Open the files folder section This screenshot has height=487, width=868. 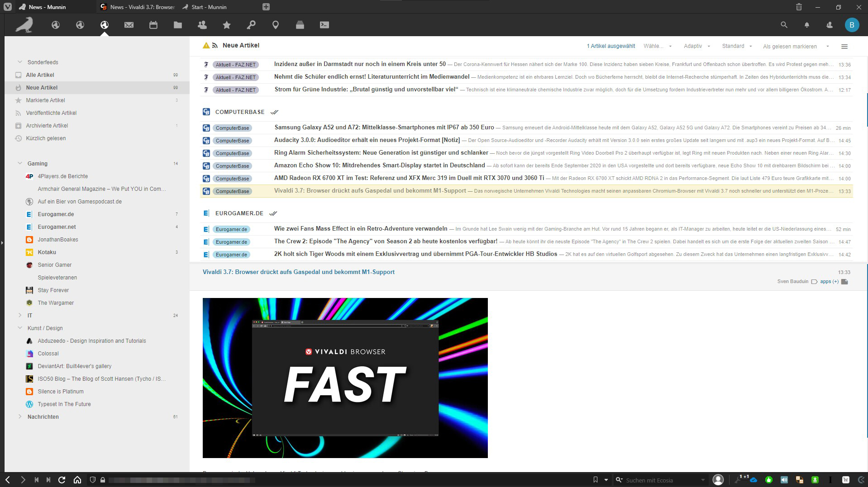tap(178, 25)
